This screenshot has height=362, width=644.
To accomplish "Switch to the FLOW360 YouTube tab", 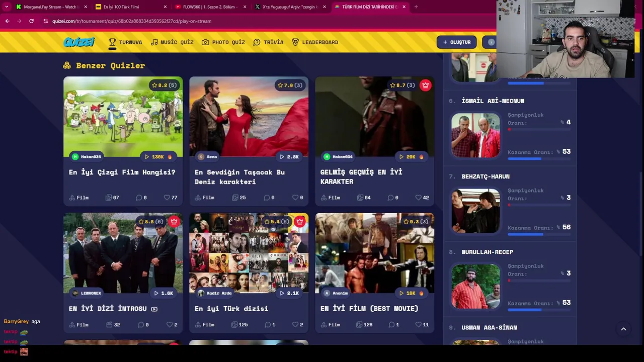I will tap(210, 7).
